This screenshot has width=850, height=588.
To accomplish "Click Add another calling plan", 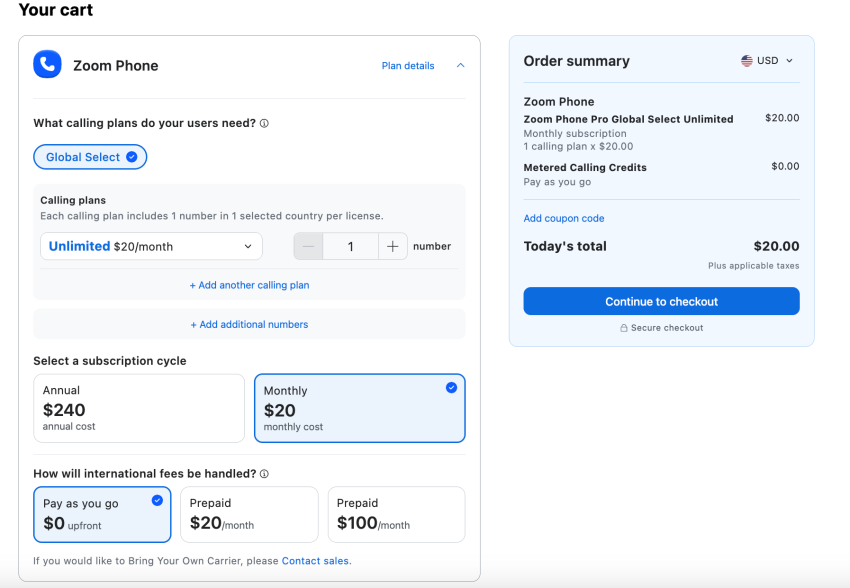I will 249,285.
